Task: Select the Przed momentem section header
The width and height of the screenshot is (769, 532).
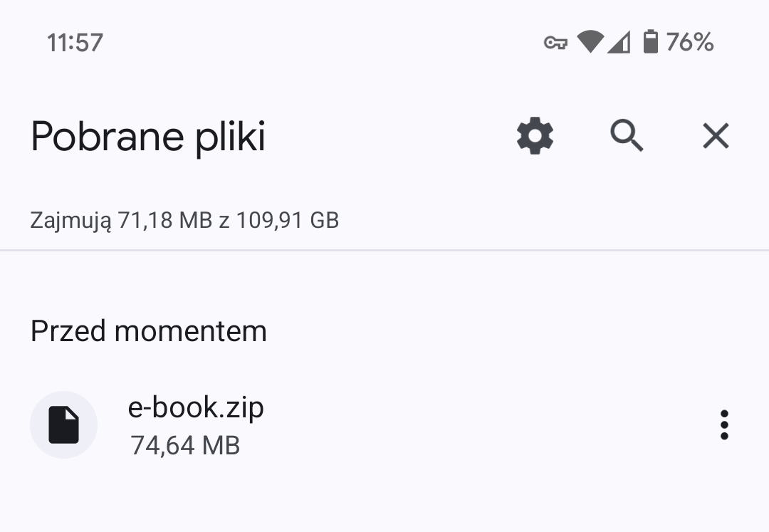Action: (149, 331)
